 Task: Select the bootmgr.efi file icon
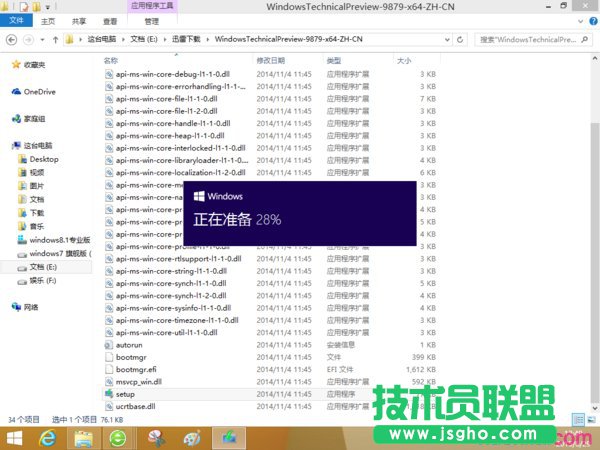(109, 369)
